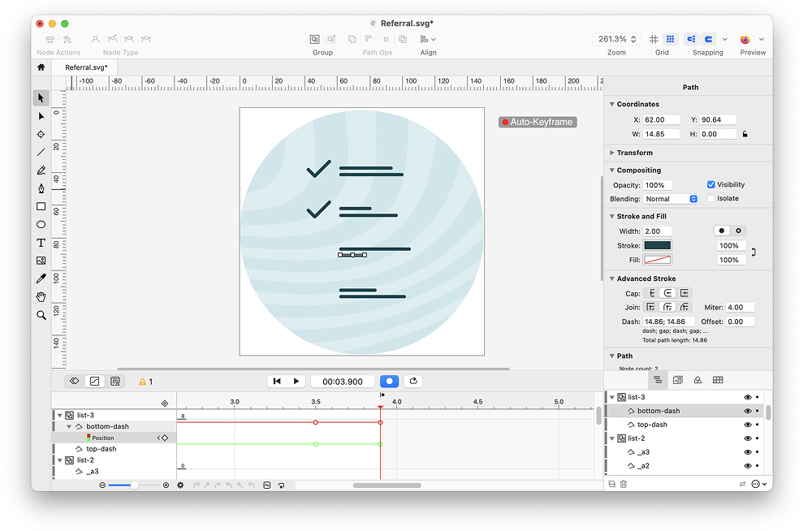
Task: Click the Auto-Keyframe button
Action: [x=538, y=122]
